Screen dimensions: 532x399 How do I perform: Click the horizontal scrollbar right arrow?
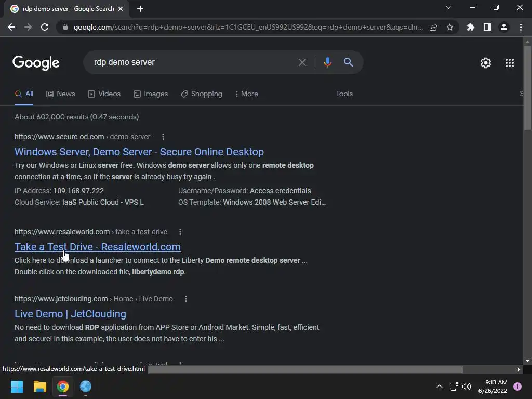(519, 369)
